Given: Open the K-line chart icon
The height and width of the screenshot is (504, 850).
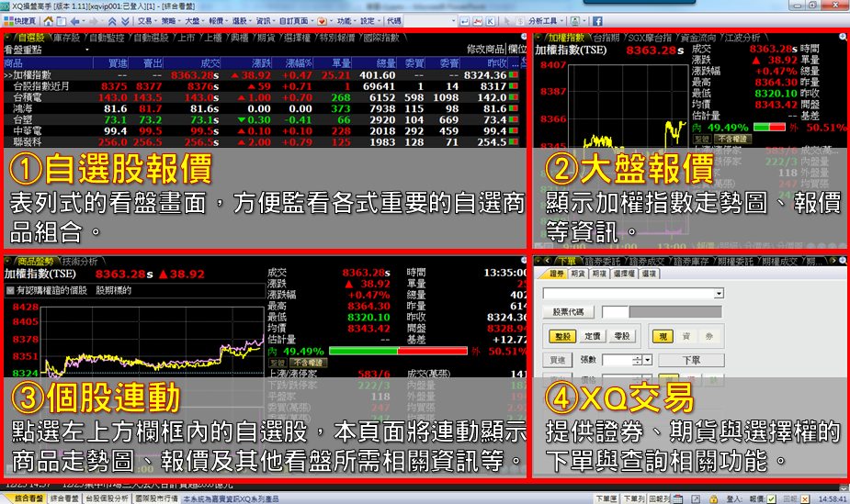Looking at the screenshot, I should [491, 21].
